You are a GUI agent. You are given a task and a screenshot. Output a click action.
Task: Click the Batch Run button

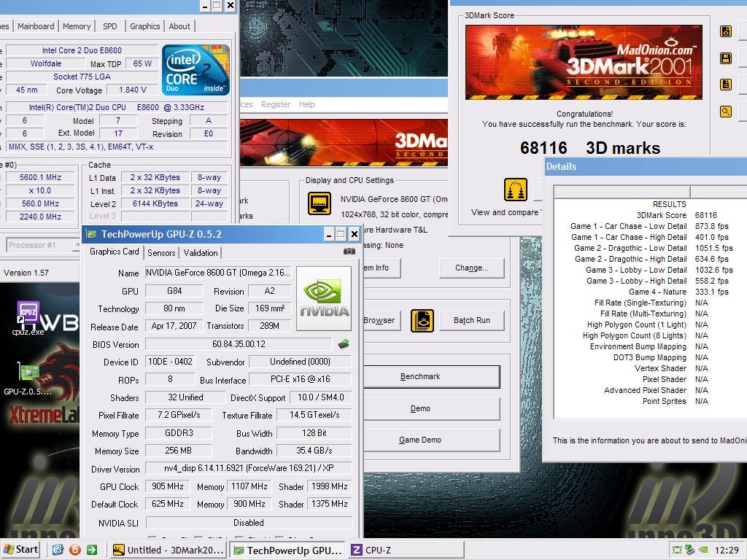coord(472,321)
